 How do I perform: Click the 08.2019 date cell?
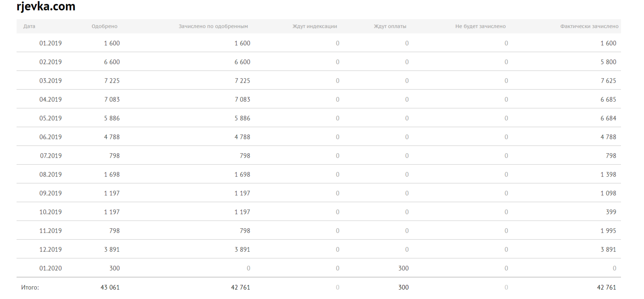click(x=51, y=174)
